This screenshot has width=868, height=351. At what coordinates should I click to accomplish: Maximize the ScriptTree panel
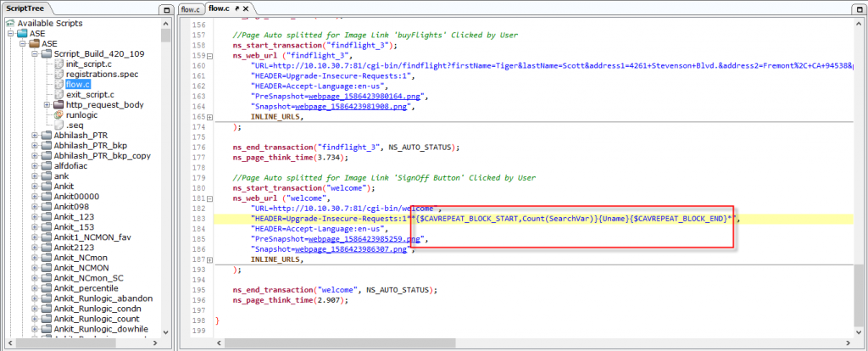(164, 8)
